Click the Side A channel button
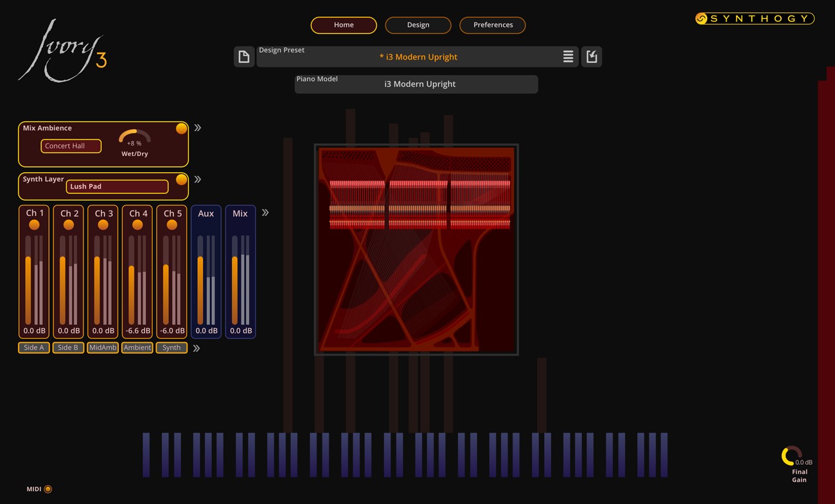 34,347
